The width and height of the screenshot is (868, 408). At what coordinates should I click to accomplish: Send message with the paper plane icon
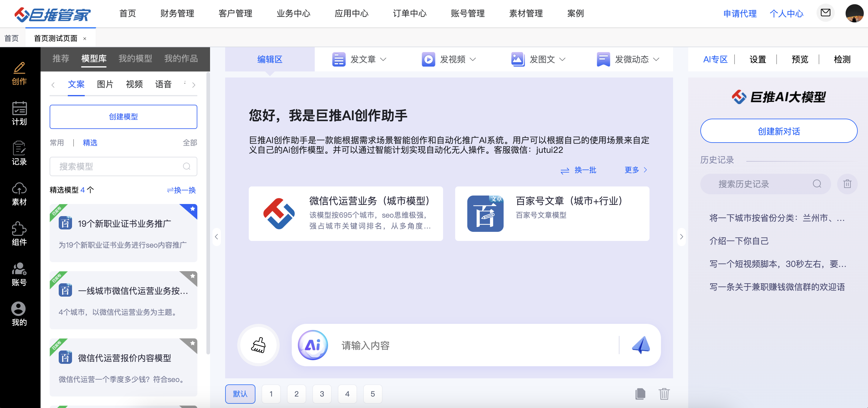641,345
